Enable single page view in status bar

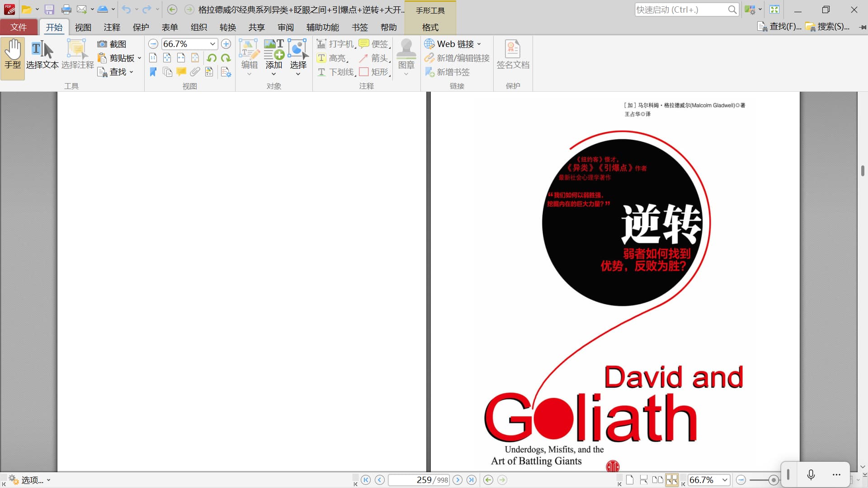(x=630, y=480)
